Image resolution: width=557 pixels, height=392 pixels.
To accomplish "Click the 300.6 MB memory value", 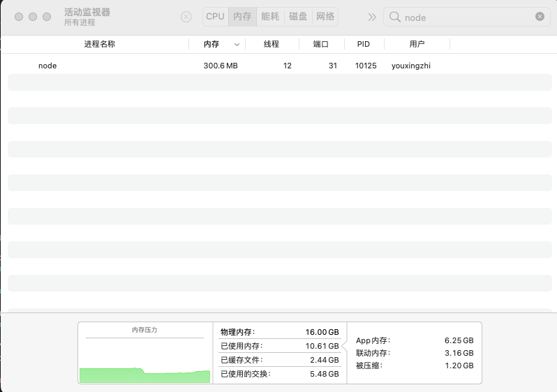I will tap(221, 66).
